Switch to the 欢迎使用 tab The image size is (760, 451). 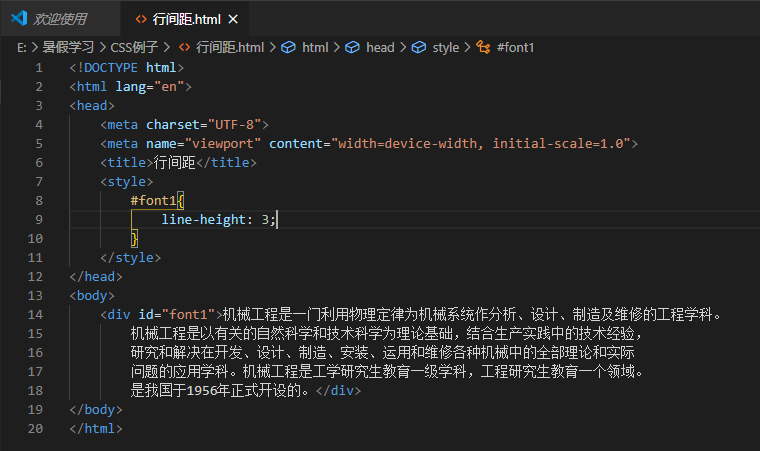point(60,19)
